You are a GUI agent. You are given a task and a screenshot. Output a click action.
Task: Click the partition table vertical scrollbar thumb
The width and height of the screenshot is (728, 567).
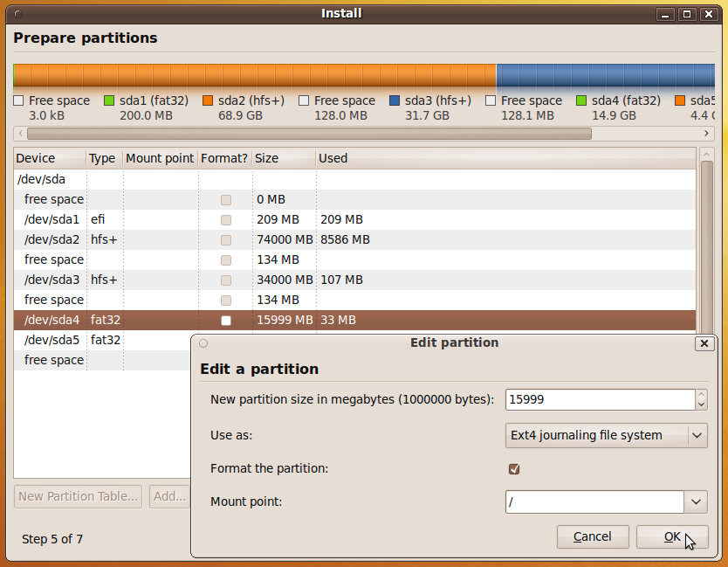tap(707, 248)
